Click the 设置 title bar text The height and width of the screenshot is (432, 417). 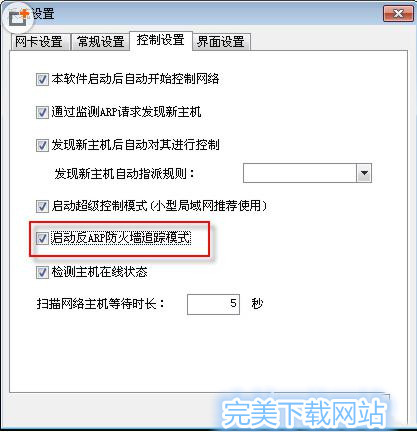(x=43, y=14)
